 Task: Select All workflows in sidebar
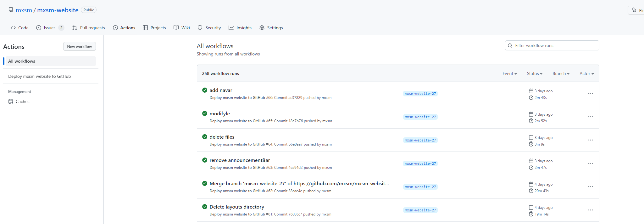51,61
